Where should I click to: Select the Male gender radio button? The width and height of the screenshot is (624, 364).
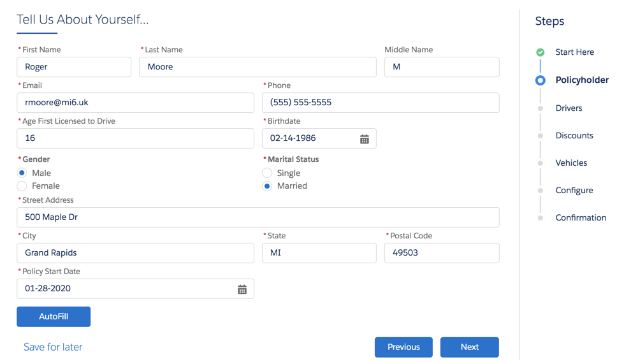(x=22, y=173)
